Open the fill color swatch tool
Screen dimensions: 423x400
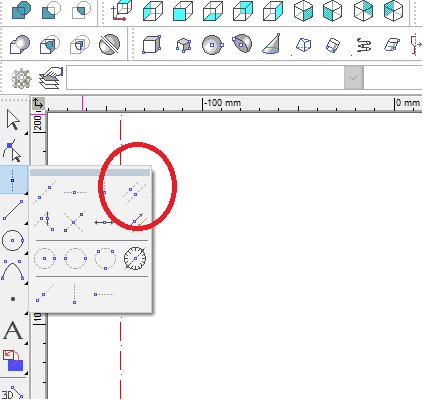[13, 360]
